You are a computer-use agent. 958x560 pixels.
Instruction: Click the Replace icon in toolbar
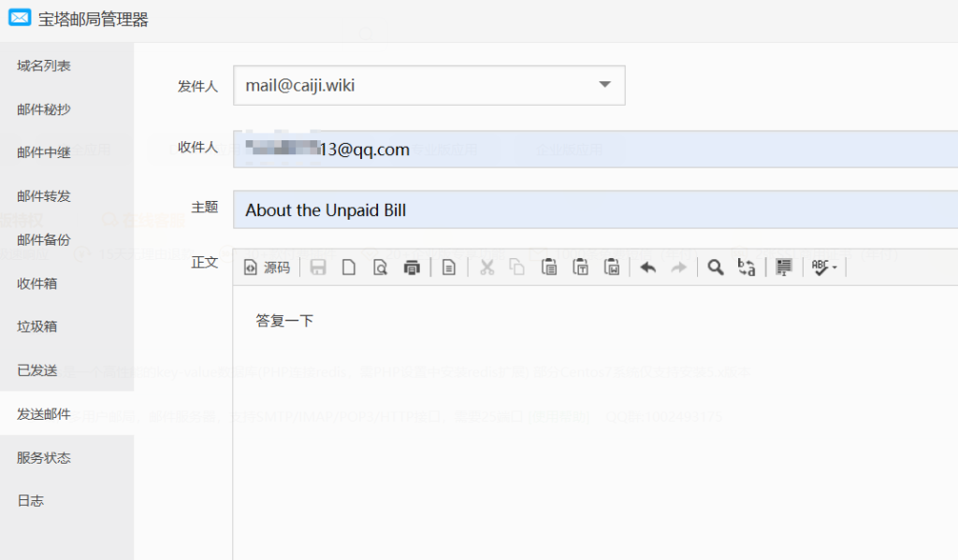(747, 267)
